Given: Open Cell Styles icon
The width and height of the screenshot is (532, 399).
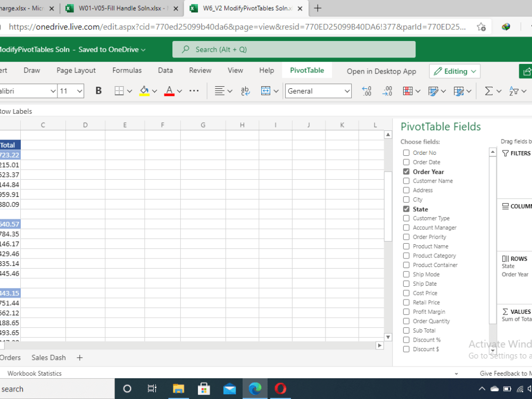Looking at the screenshot, I should point(459,90).
